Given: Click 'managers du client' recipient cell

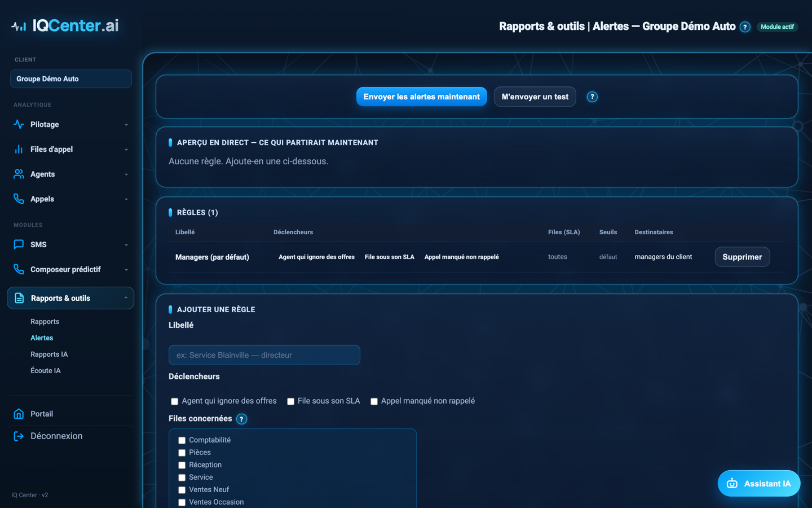Looking at the screenshot, I should point(663,257).
